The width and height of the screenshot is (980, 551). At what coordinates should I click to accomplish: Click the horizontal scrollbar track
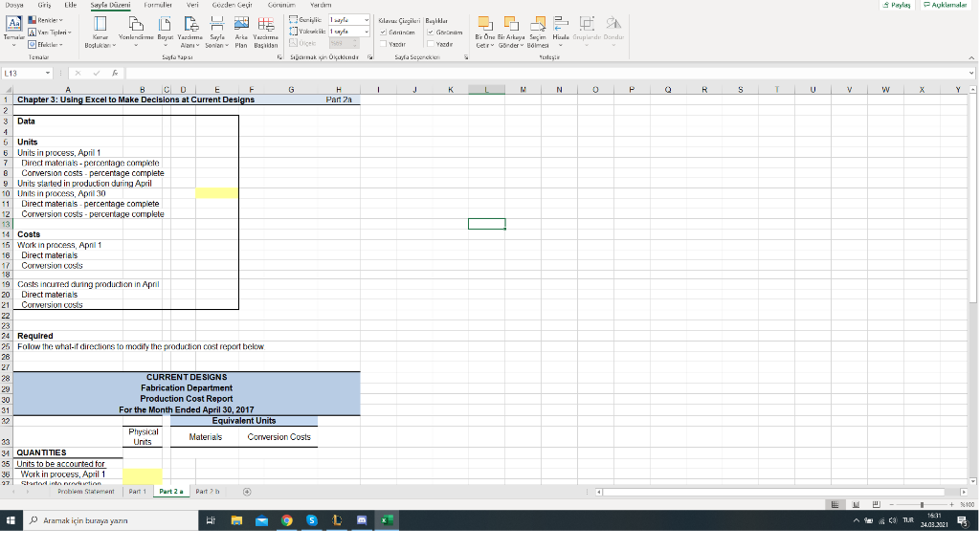[x=782, y=493]
